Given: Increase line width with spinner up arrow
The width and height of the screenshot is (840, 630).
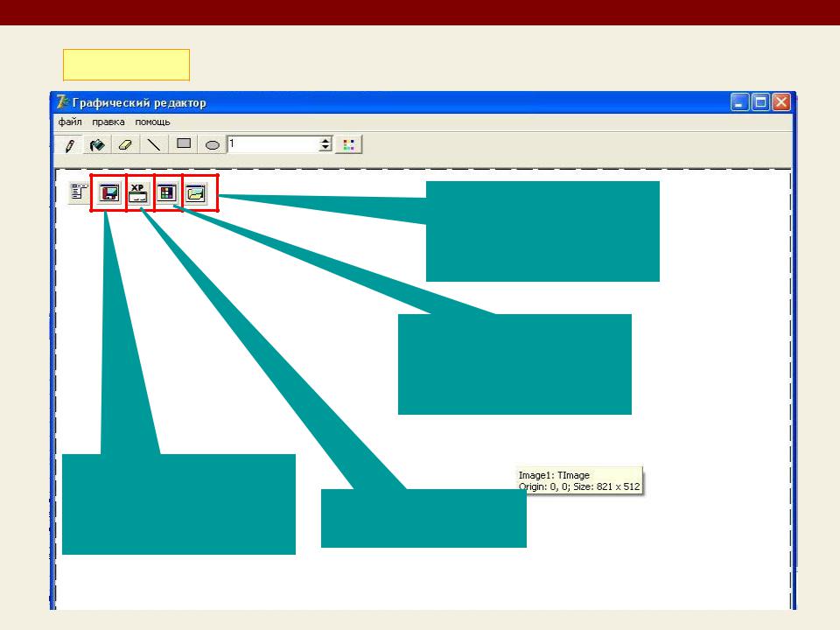Looking at the screenshot, I should [x=325, y=140].
